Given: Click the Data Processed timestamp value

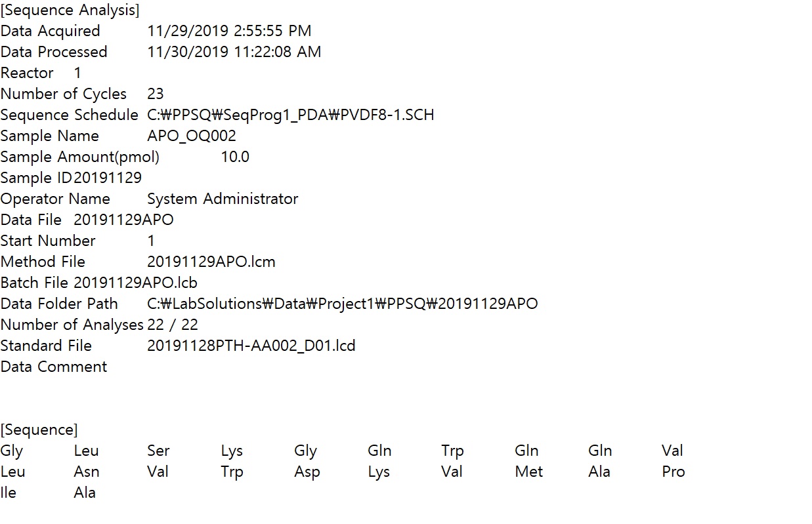Looking at the screenshot, I should [x=234, y=52].
